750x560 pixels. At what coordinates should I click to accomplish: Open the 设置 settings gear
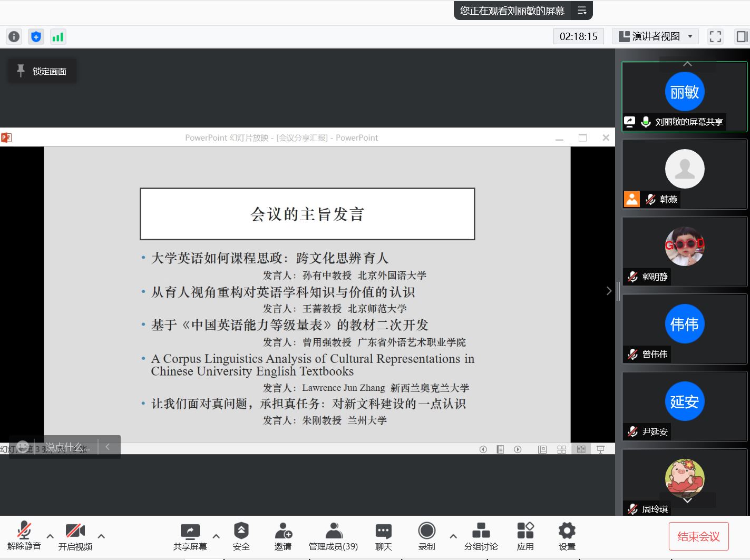[x=567, y=536]
